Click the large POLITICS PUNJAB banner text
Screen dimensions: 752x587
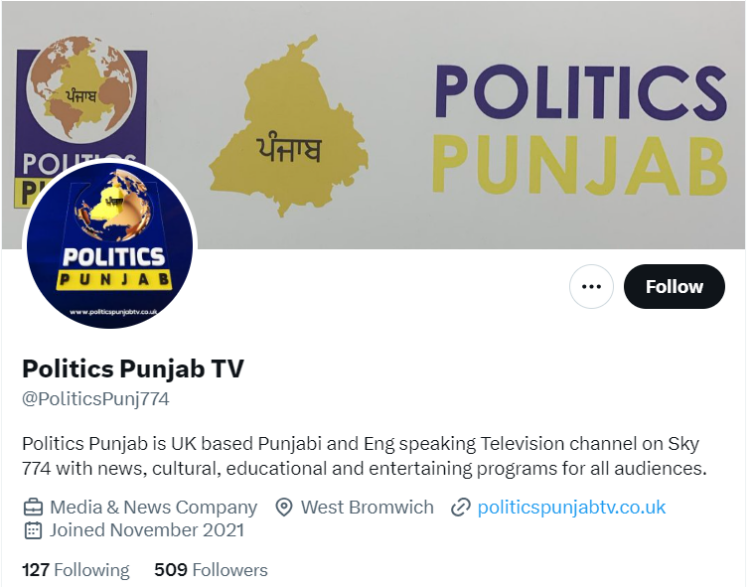[580, 129]
